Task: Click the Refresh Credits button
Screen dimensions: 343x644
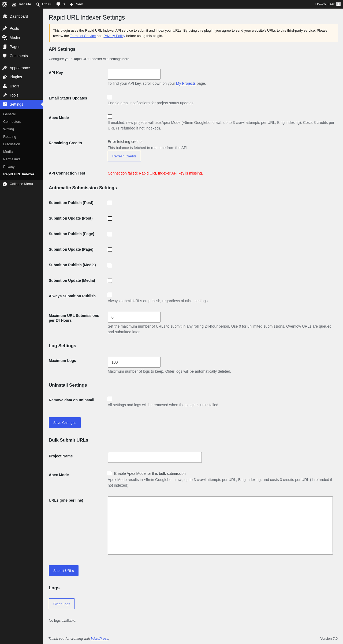Action: tap(124, 156)
